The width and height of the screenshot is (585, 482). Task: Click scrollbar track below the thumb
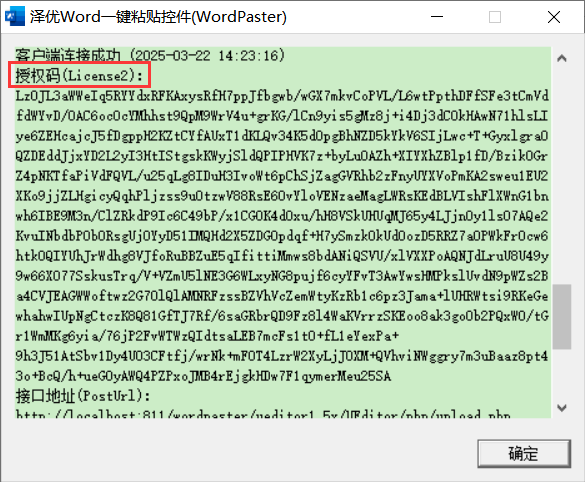click(562, 374)
